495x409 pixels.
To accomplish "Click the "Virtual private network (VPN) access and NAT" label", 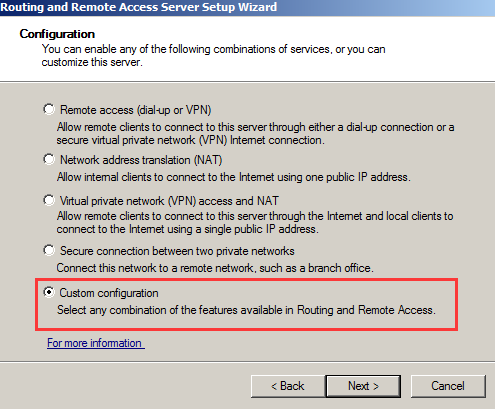I will (169, 201).
